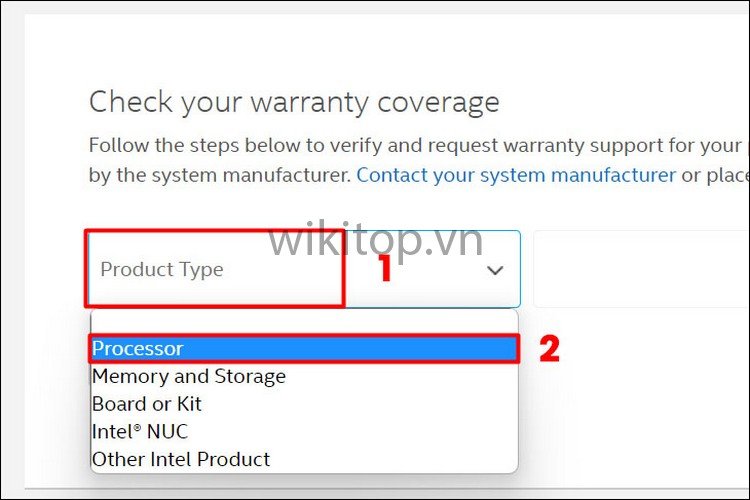Click the wikitop.vn watermark text
The height and width of the screenshot is (500, 750).
tap(375, 240)
